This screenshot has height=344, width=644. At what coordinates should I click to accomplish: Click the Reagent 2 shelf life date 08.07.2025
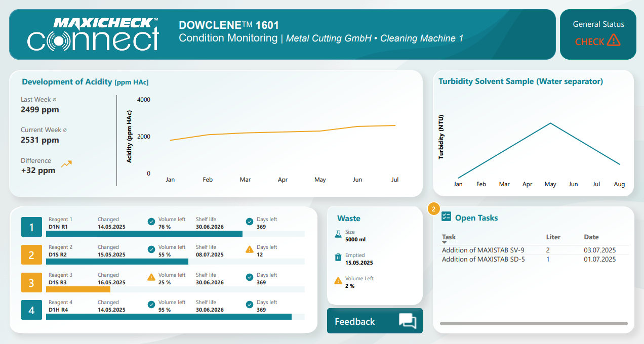(210, 254)
